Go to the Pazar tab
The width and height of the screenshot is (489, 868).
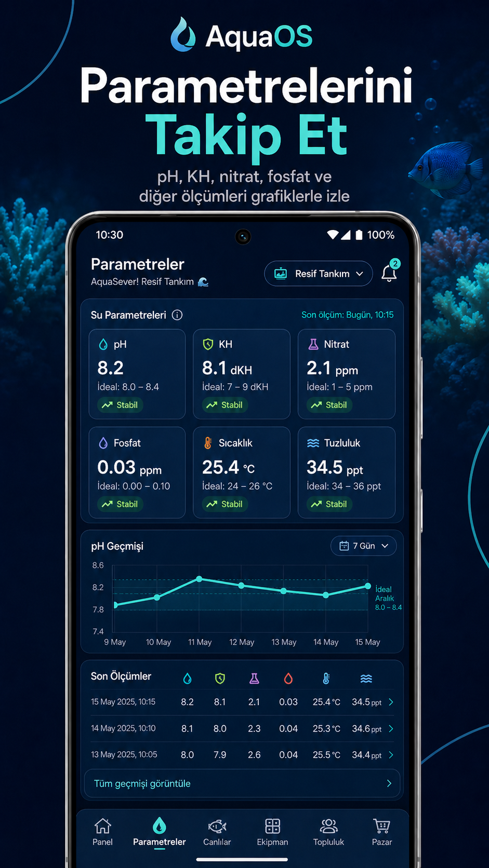(382, 832)
